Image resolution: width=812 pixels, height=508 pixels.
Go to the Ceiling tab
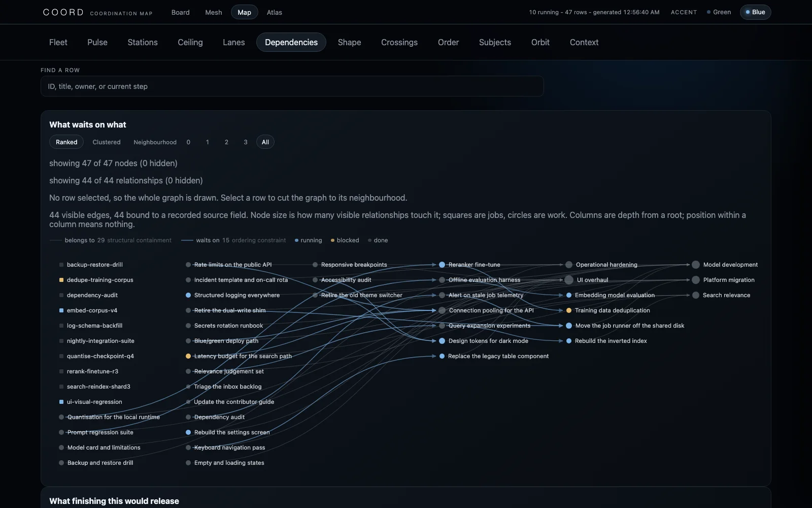[190, 42]
